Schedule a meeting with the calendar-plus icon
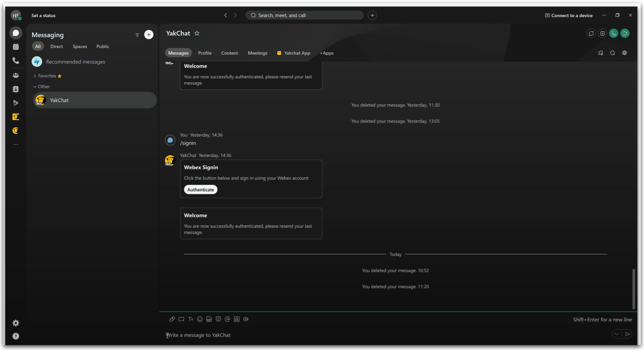 (x=602, y=33)
